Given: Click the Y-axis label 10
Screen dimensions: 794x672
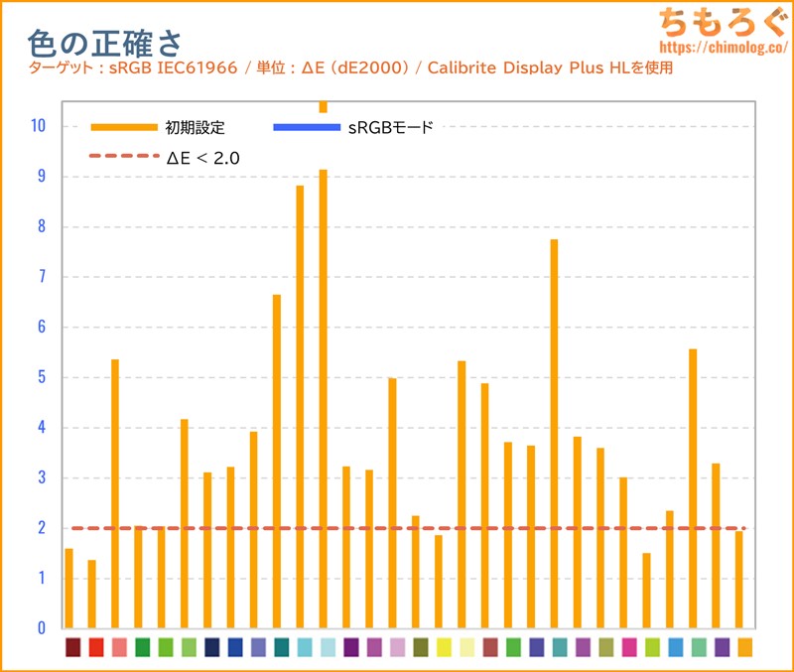Looking at the screenshot, I should coord(38,126).
